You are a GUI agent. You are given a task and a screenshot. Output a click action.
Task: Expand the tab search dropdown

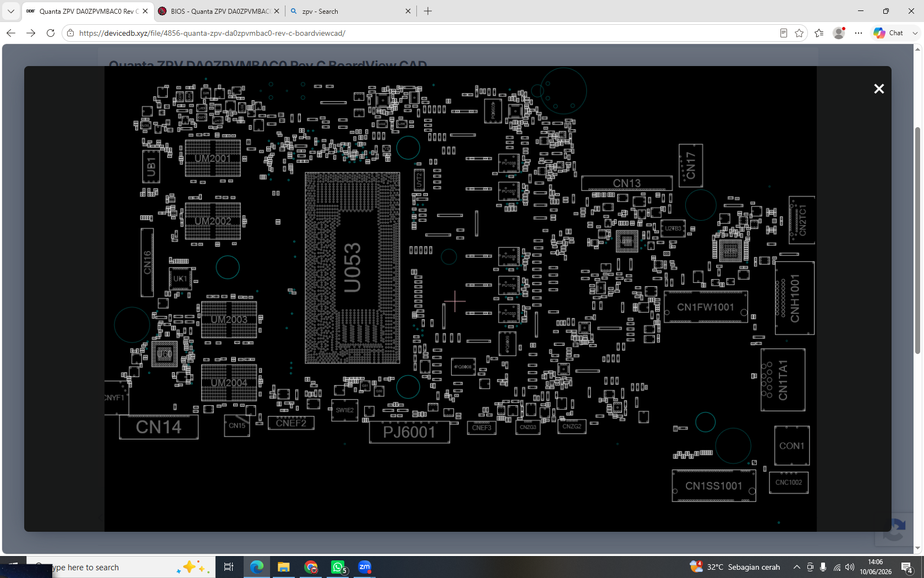point(10,11)
